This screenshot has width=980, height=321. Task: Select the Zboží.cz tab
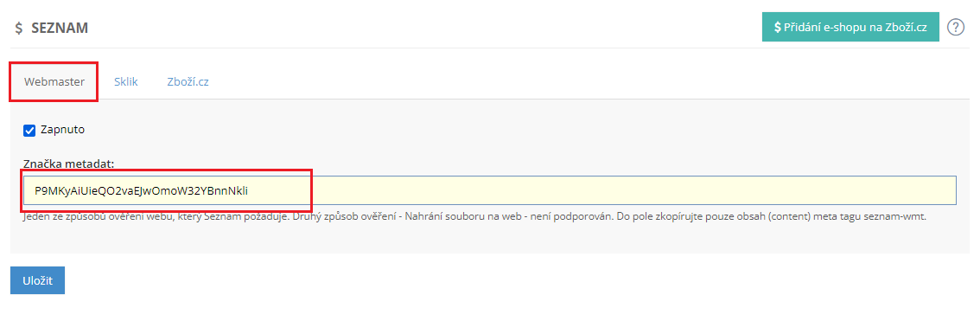pos(188,82)
